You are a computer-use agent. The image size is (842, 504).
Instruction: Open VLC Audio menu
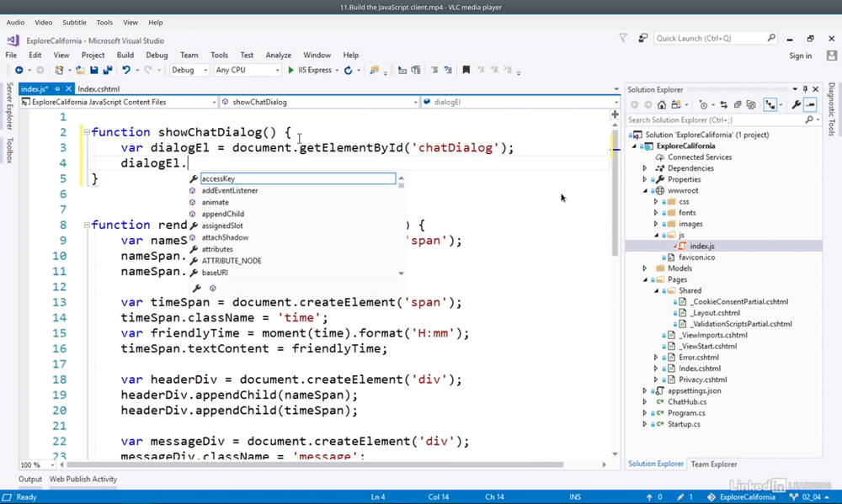15,23
